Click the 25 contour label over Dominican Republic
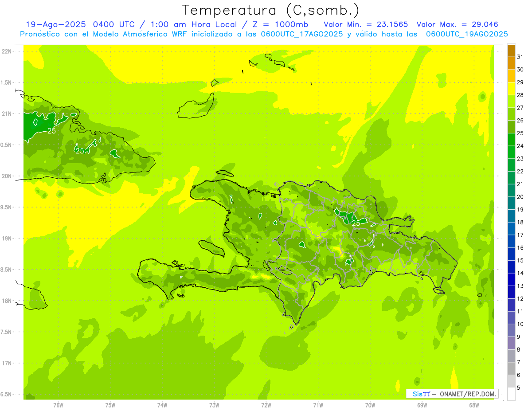 [356, 223]
